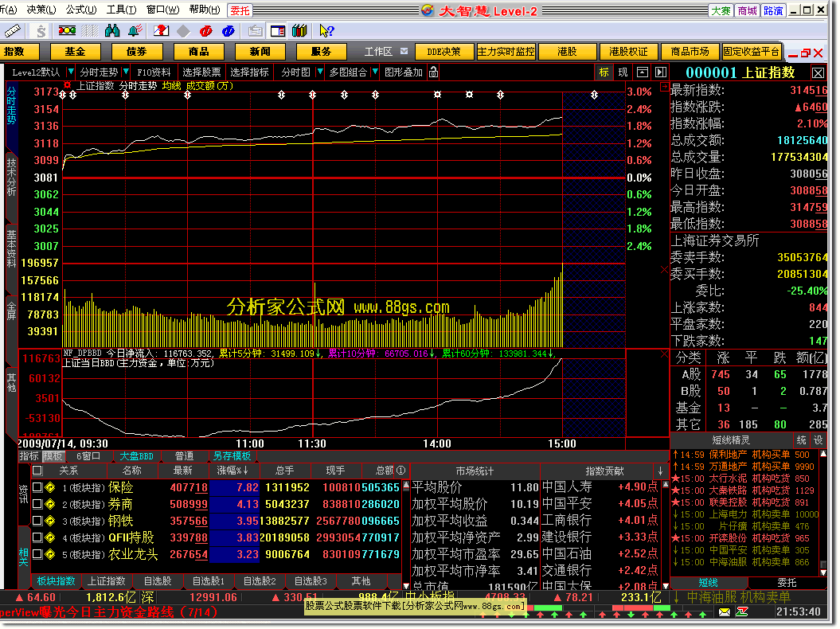Click the 大赛 link button
The width and height of the screenshot is (840, 629).
click(x=721, y=10)
